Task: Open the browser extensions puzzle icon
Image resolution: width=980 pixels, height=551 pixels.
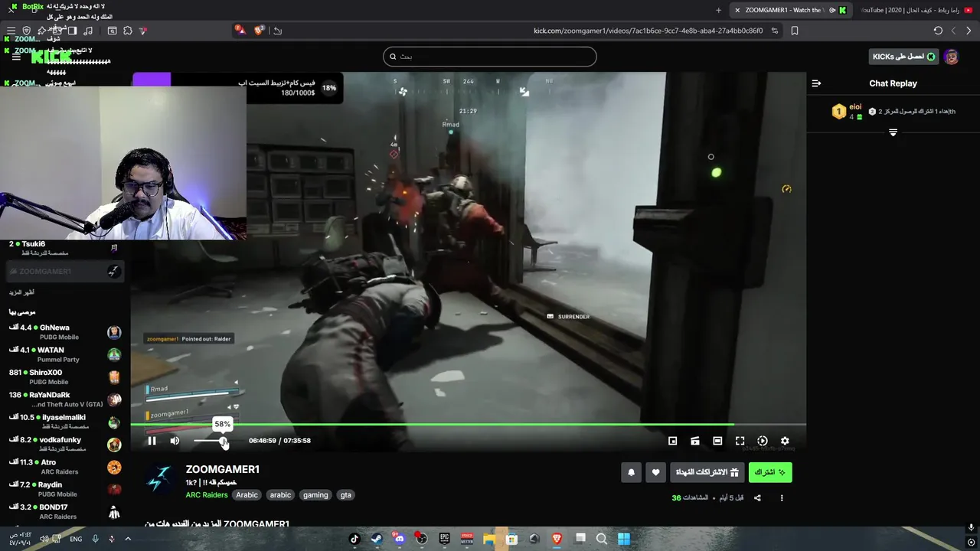Action: click(x=128, y=31)
